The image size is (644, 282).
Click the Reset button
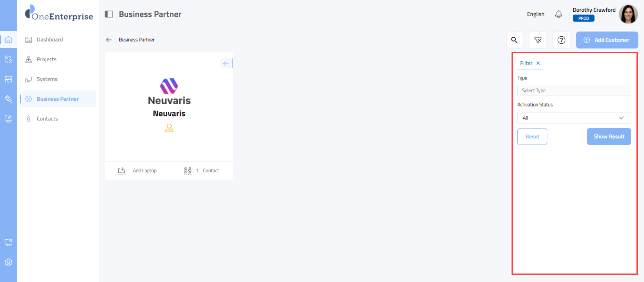[532, 137]
